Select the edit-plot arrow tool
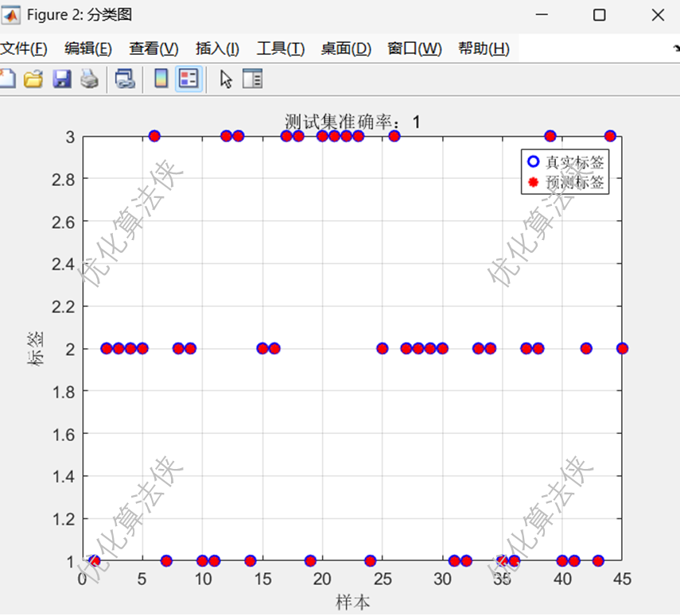The height and width of the screenshot is (616, 680). pos(225,79)
